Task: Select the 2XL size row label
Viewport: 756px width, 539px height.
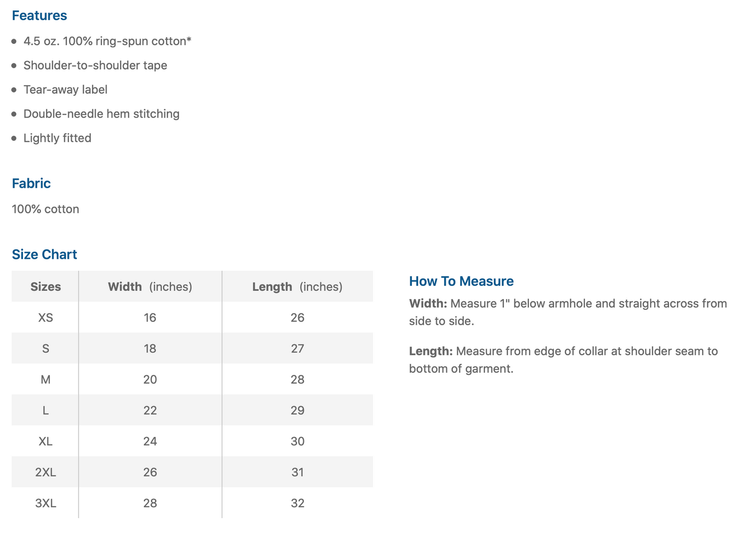Action: (46, 472)
